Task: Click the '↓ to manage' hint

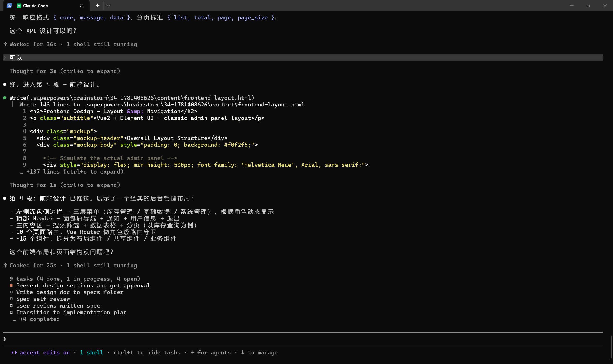Action: click(259, 353)
